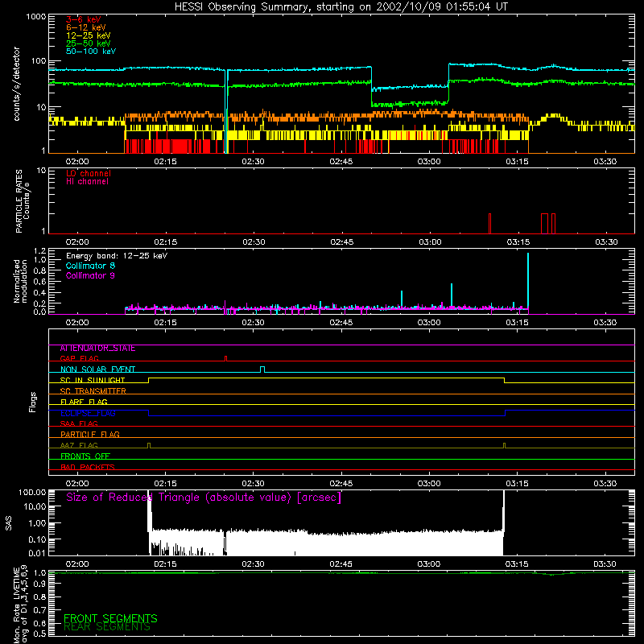
Task: Click the PARTICLE_FLAG label
Action: (x=90, y=435)
